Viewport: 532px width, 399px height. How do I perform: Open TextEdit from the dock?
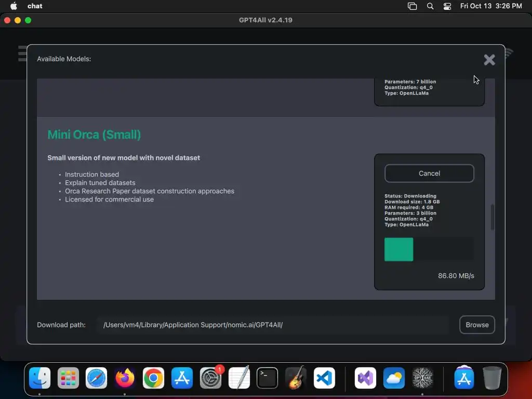pos(239,378)
